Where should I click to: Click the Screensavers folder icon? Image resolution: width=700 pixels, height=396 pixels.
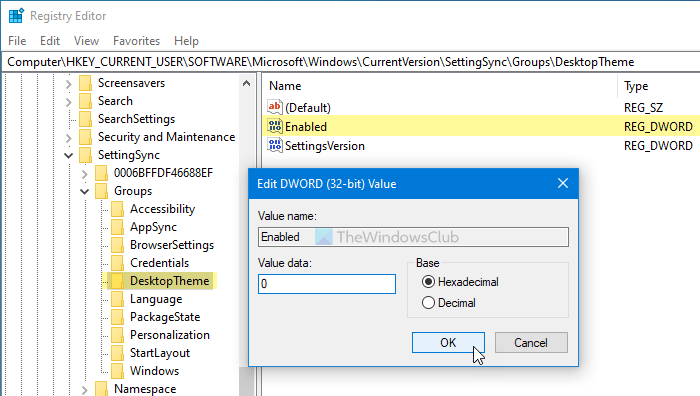[85, 83]
